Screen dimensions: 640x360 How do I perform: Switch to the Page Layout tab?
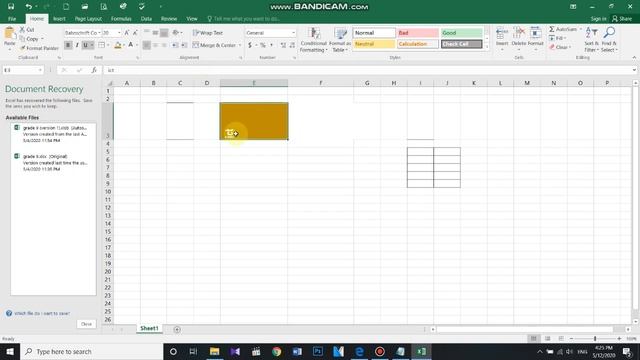88,19
